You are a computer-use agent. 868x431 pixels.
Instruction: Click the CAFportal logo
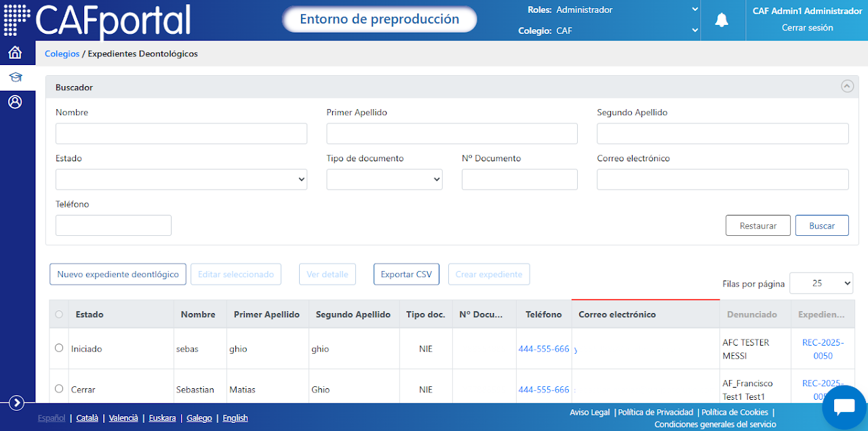(97, 20)
